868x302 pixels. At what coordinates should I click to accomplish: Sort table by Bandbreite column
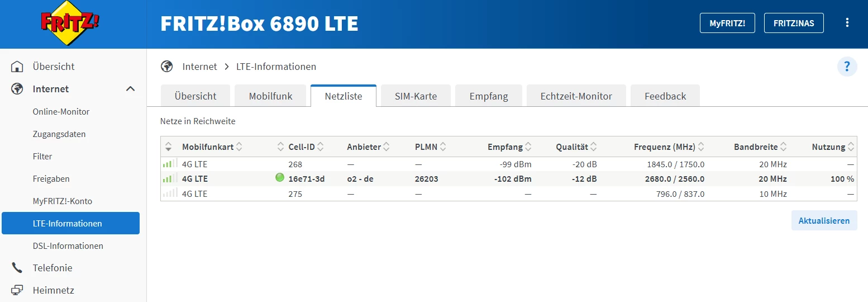[784, 147]
